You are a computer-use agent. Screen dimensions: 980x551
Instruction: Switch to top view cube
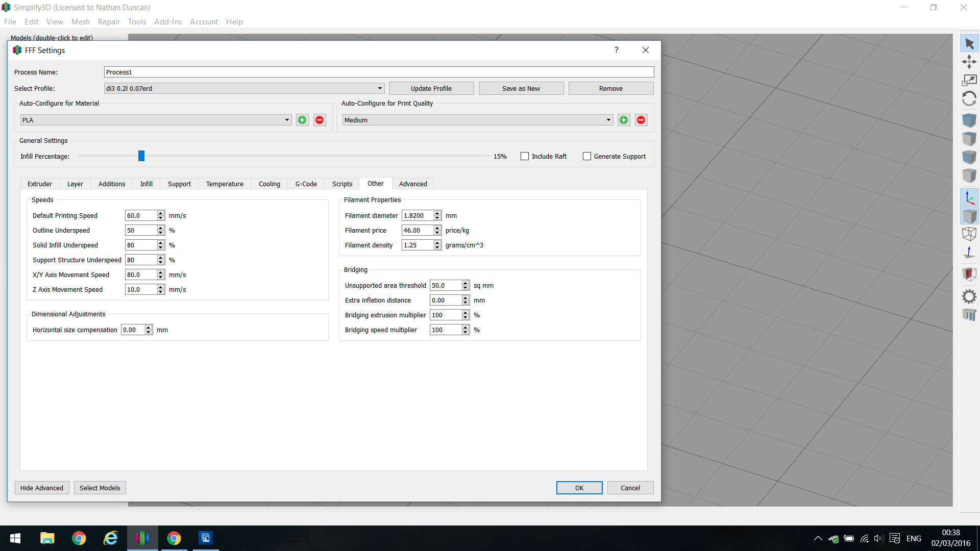pos(969,139)
